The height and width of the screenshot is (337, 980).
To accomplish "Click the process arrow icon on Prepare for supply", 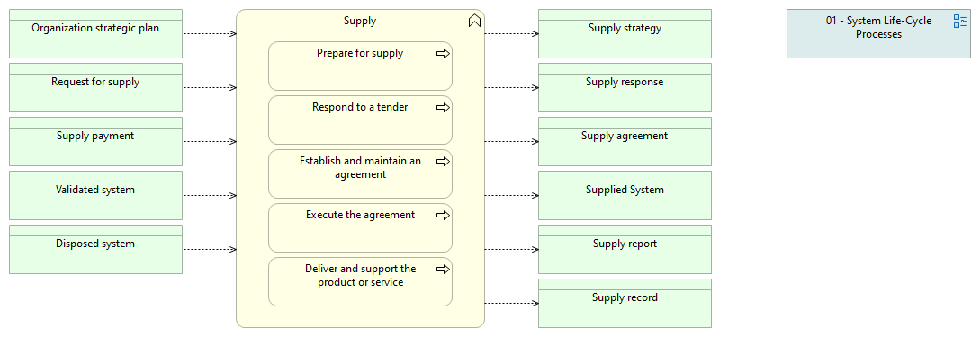I will 443,54.
